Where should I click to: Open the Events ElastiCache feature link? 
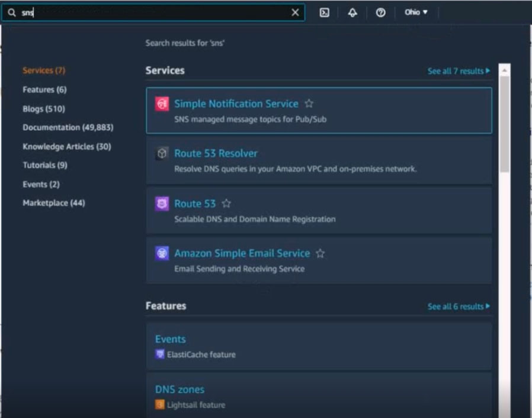coord(170,339)
